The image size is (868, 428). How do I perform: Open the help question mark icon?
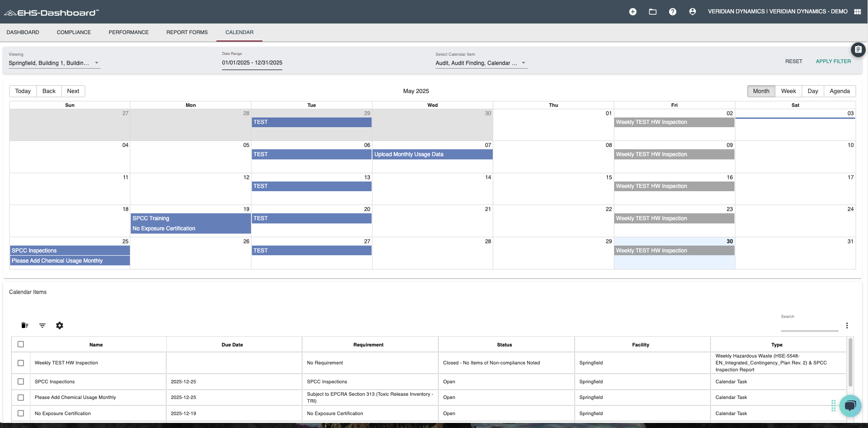673,12
